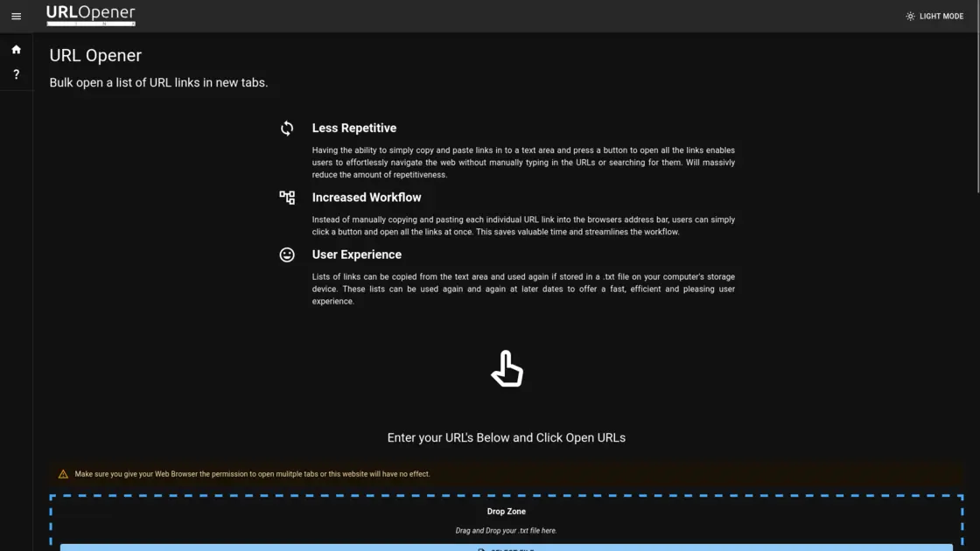Click the Less Repetitive heading
The height and width of the screenshot is (551, 980).
coord(354,128)
